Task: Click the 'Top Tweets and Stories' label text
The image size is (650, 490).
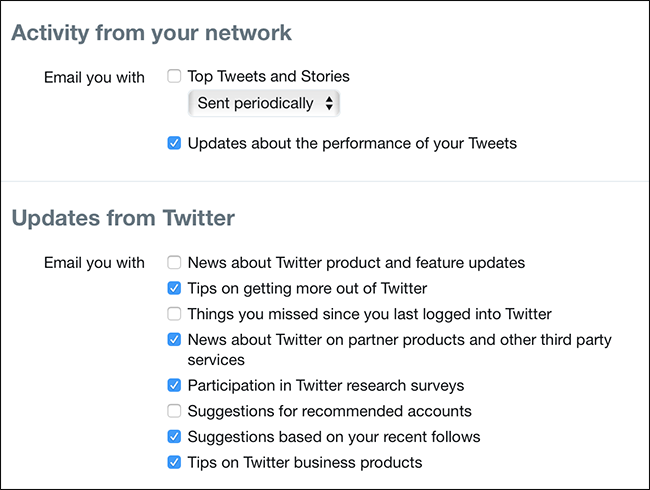Action: click(268, 76)
